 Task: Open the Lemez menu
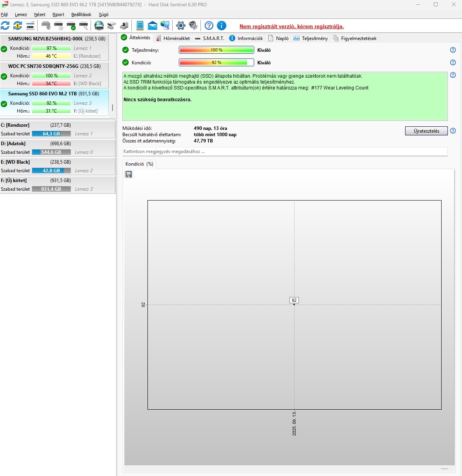coord(21,15)
